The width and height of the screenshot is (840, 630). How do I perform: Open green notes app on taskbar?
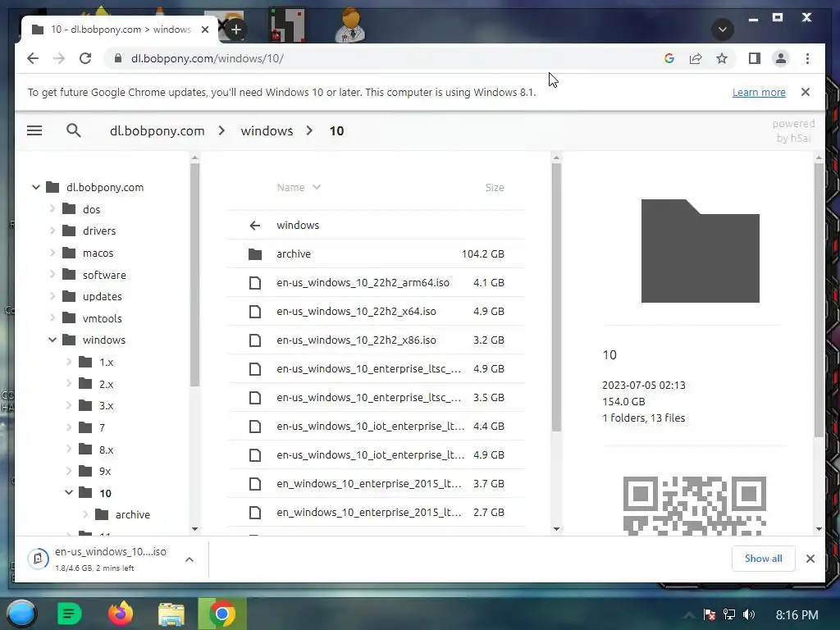[x=69, y=614]
